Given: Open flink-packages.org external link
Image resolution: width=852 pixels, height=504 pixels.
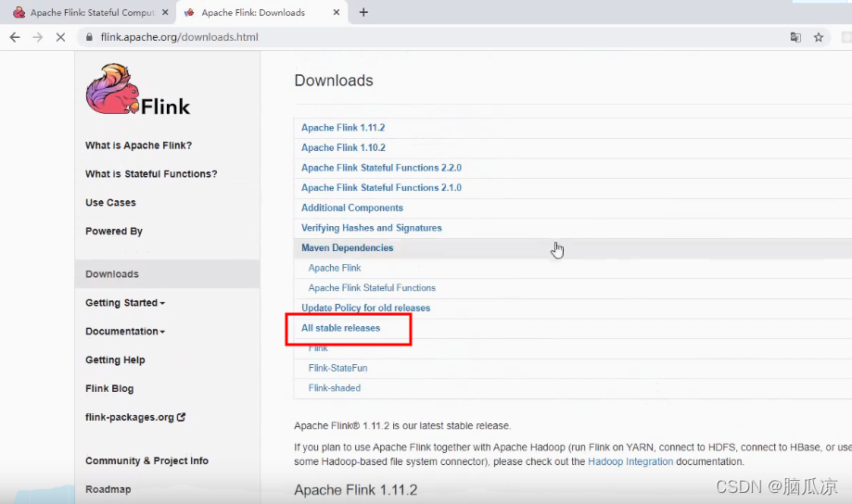Looking at the screenshot, I should (135, 417).
